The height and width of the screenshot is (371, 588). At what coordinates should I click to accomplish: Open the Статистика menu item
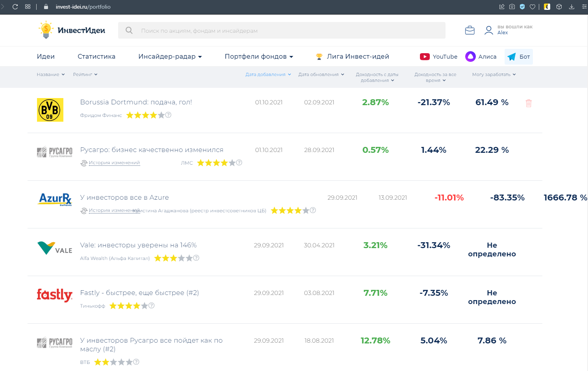pyautogui.click(x=96, y=57)
